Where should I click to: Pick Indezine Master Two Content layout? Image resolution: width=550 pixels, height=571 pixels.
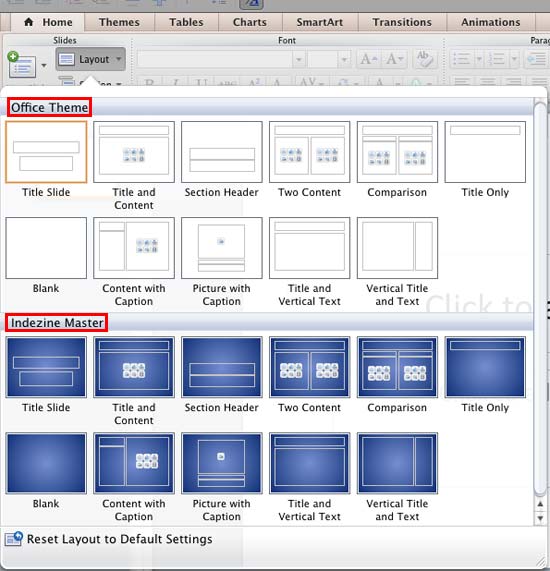309,367
